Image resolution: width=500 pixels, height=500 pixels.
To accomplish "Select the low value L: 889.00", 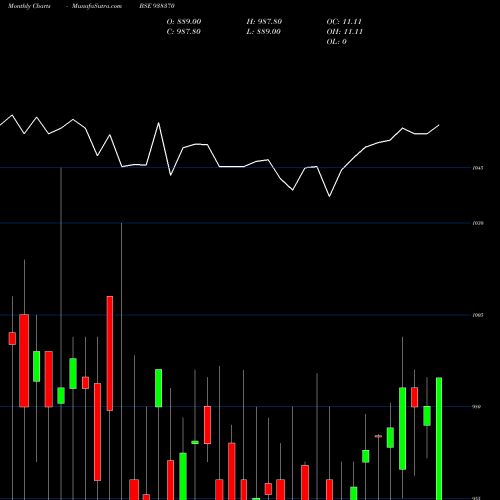I will coord(263,31).
